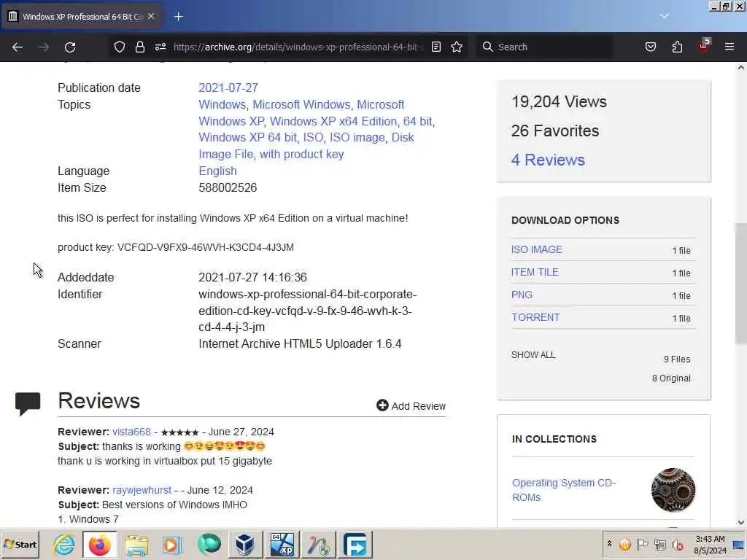The height and width of the screenshot is (560, 747).
Task: Open the Firefox application menu
Action: pyautogui.click(x=729, y=47)
